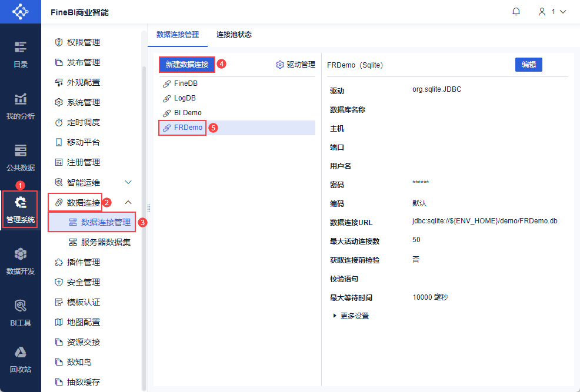Select the BI Demo connection
Viewport: 580px width, 392px height.
237,113
